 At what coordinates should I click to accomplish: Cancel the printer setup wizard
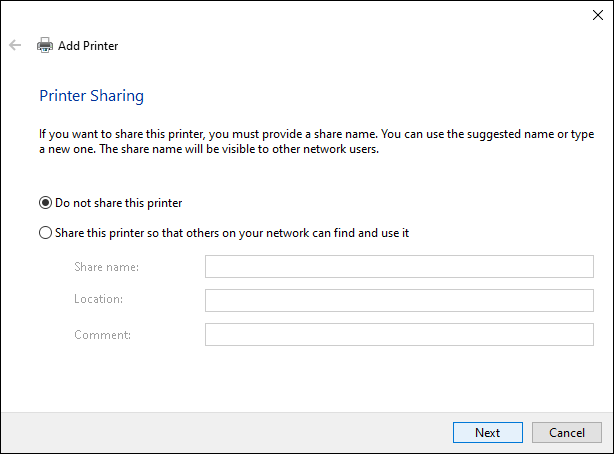(x=567, y=432)
